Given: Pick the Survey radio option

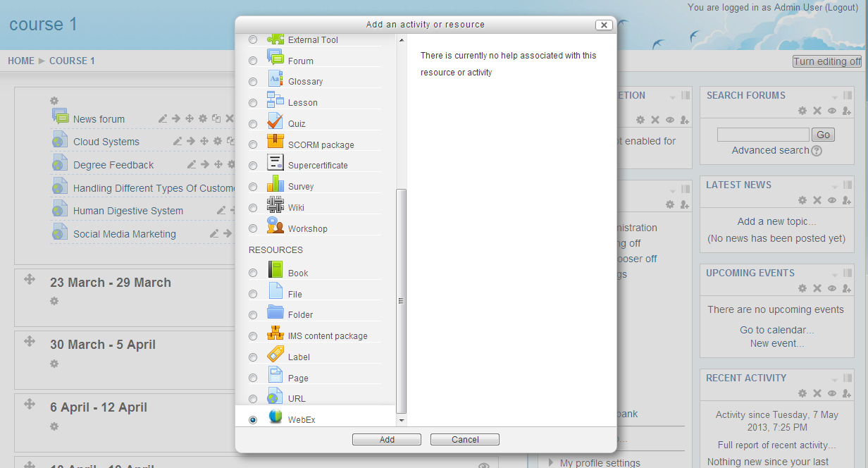Looking at the screenshot, I should pyautogui.click(x=253, y=187).
